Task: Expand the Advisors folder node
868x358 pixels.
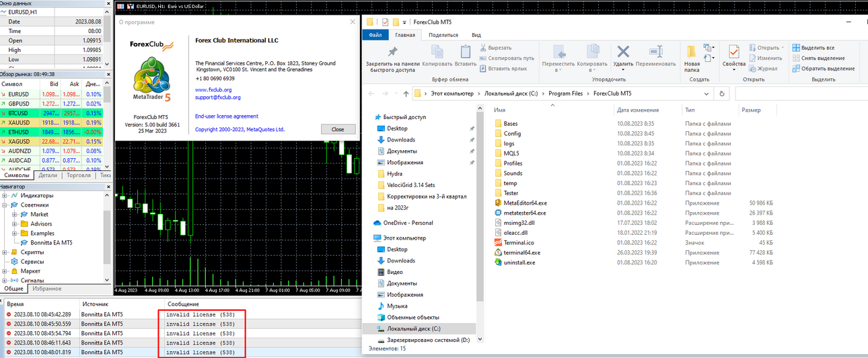Action: [x=14, y=223]
